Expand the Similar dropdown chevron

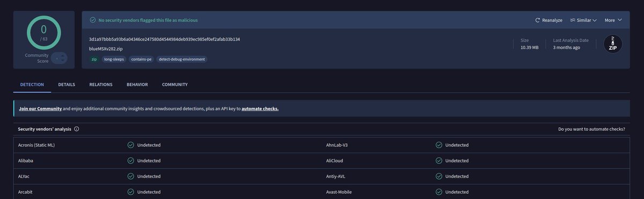pyautogui.click(x=595, y=20)
